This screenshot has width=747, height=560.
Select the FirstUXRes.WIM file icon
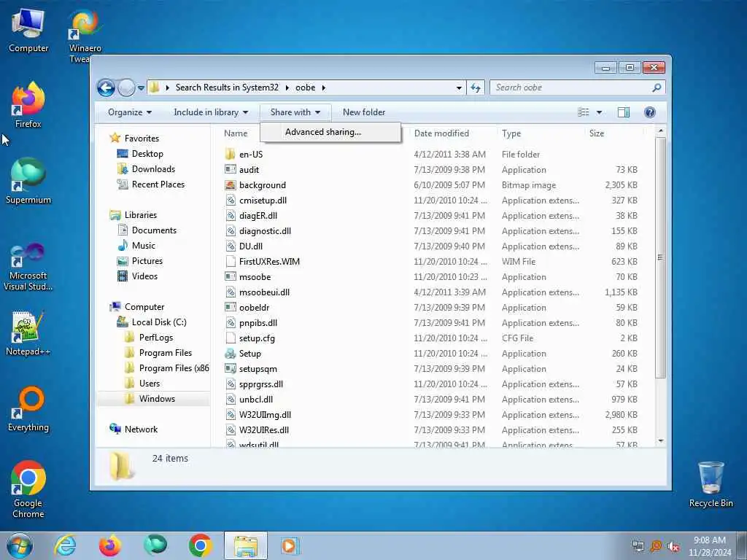point(230,262)
